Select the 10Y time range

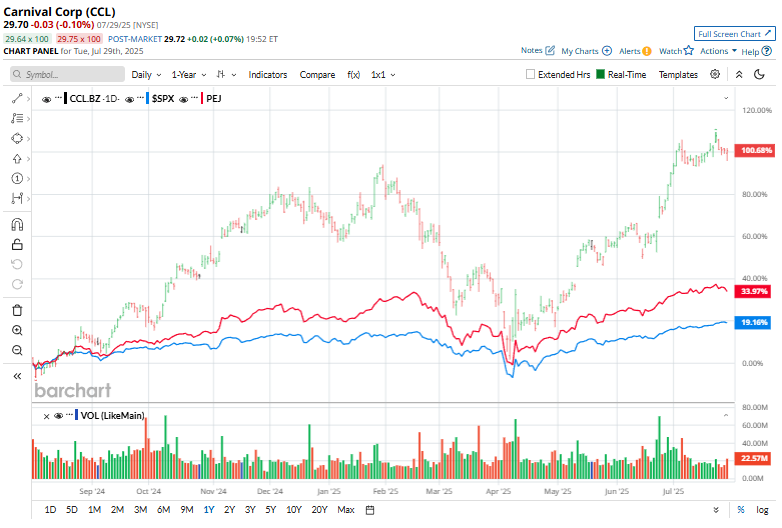click(294, 510)
